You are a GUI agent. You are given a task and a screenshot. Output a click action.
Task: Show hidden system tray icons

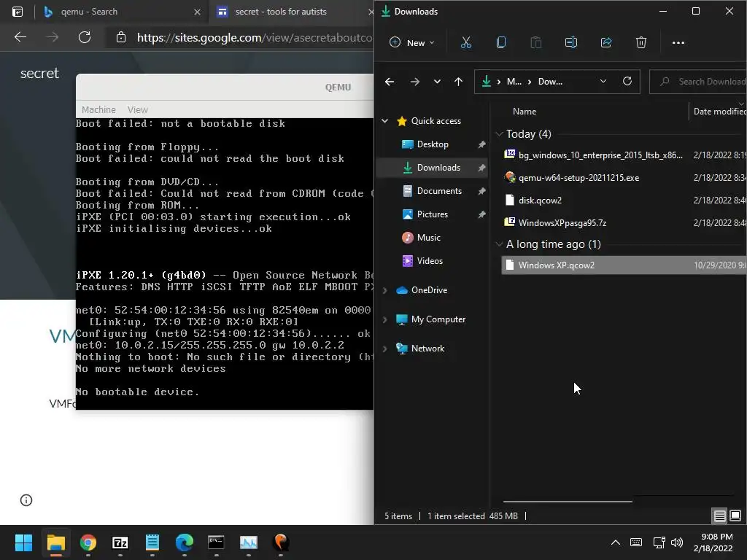(x=616, y=542)
